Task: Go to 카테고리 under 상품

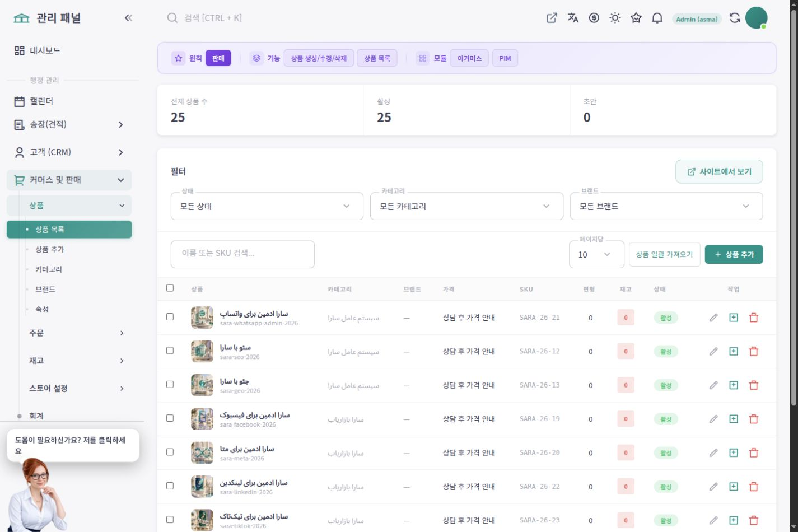Action: pyautogui.click(x=49, y=269)
